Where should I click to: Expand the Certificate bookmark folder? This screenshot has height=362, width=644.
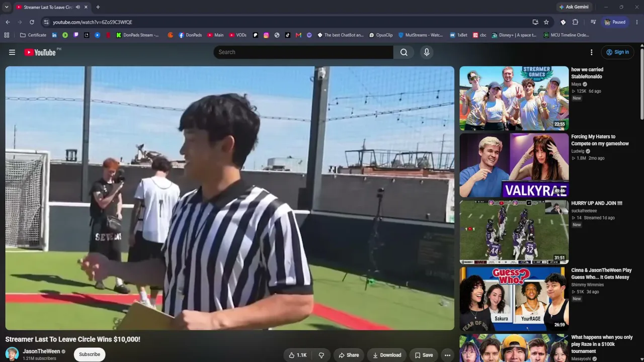pyautogui.click(x=33, y=35)
